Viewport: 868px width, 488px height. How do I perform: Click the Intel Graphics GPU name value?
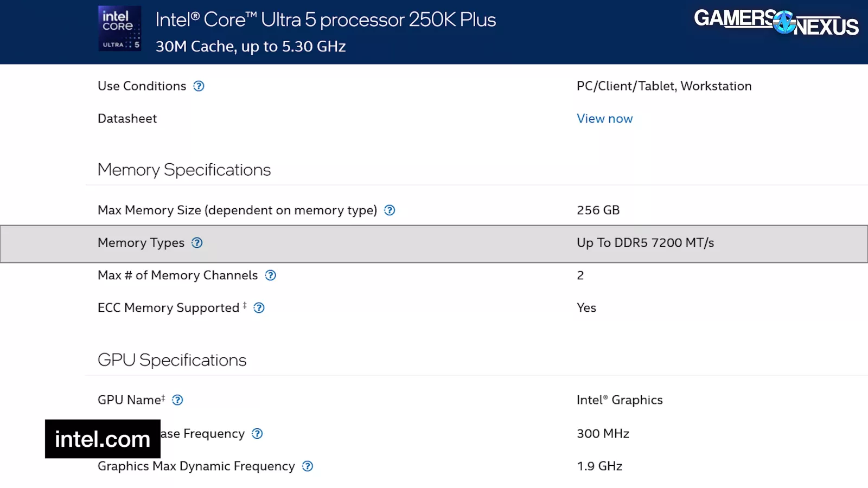point(620,400)
